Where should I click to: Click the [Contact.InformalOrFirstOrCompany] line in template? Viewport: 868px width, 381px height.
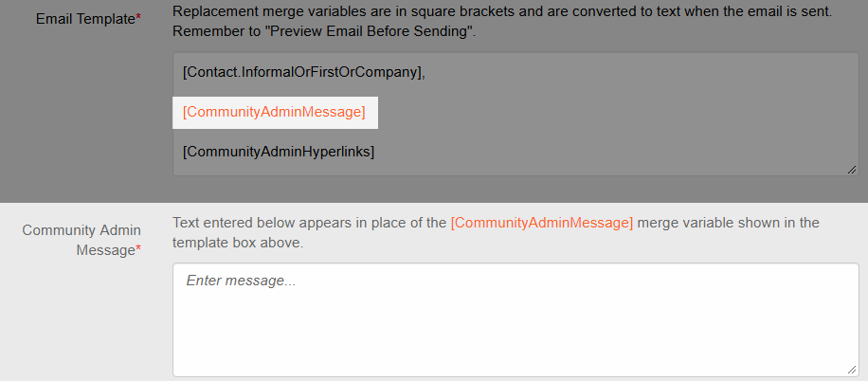tap(303, 73)
